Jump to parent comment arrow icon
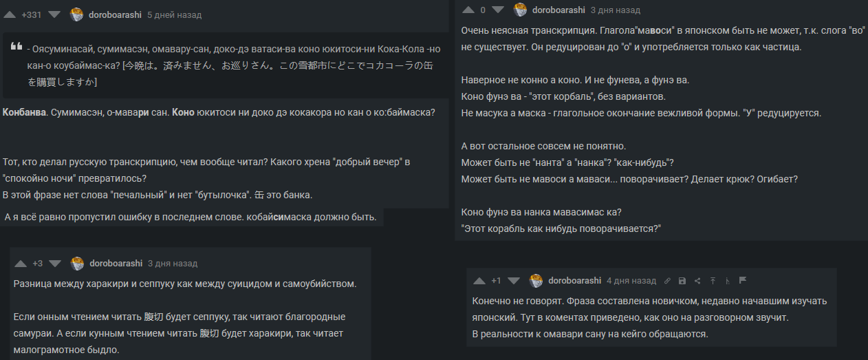Screen dimensions: 868x360 point(713,281)
